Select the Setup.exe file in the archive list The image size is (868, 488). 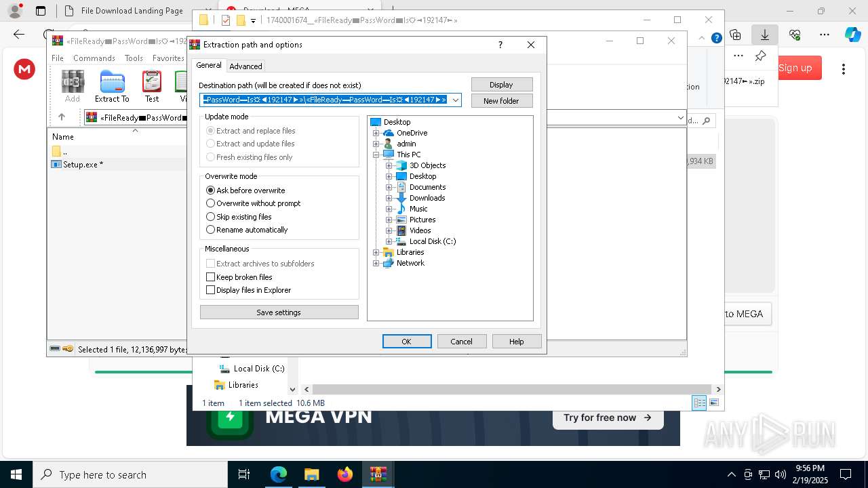tap(83, 164)
